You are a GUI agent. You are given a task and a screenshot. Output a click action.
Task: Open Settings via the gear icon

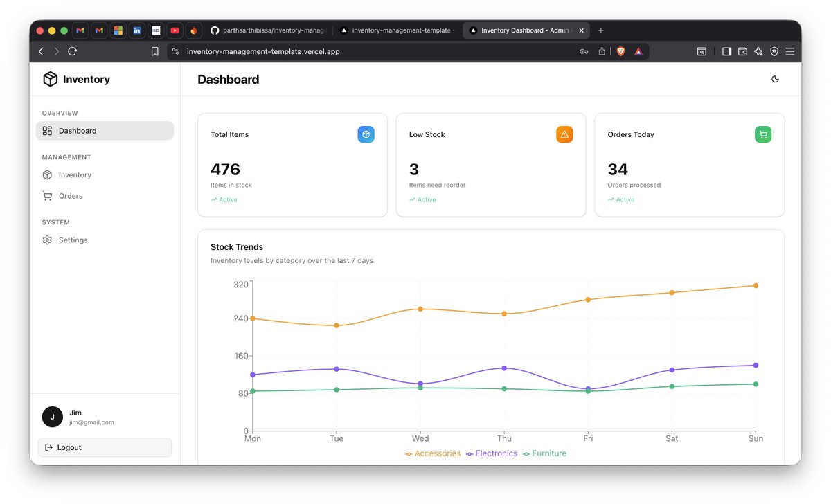pos(46,240)
